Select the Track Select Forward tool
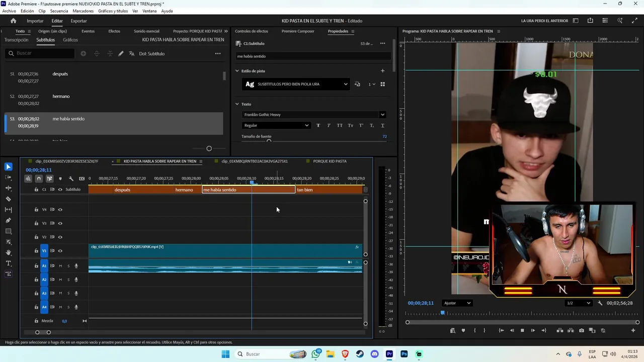644x362 pixels. (9, 177)
